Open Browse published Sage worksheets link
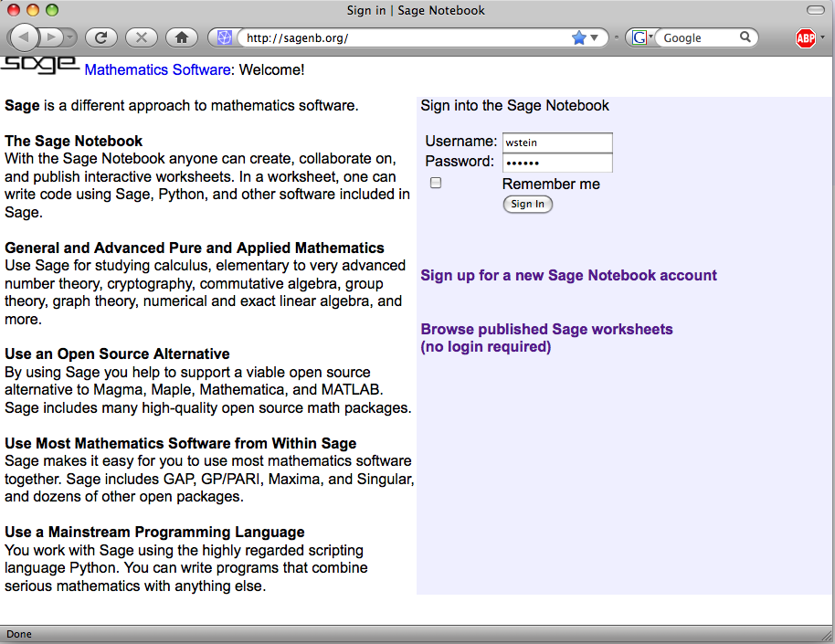Image resolution: width=835 pixels, height=644 pixels. click(x=546, y=338)
